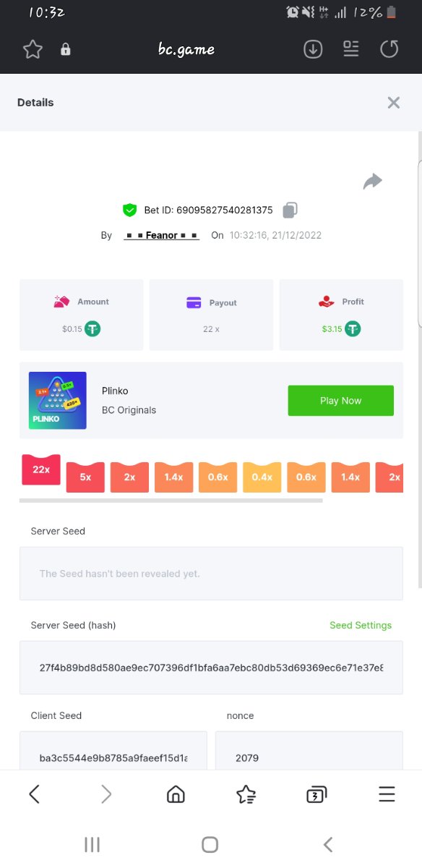Share bet using the arrow icon
Image resolution: width=422 pixels, height=868 pixels.
point(372,181)
